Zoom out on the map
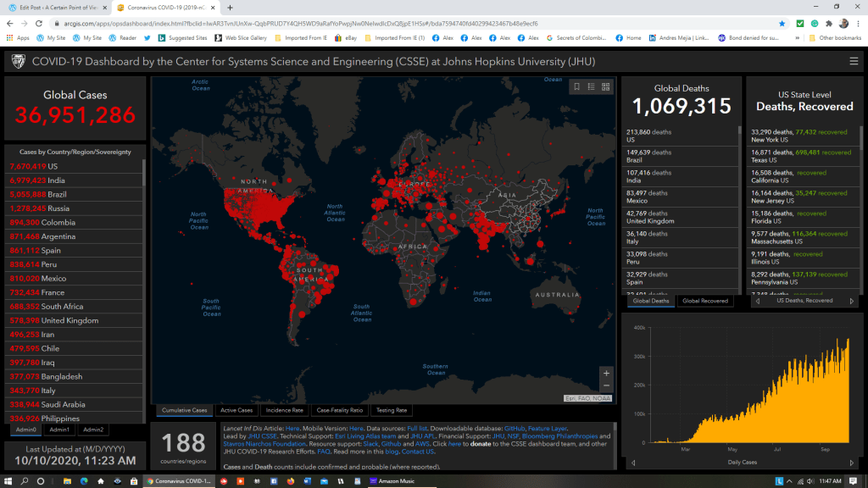This screenshot has height=488, width=868. (x=605, y=386)
